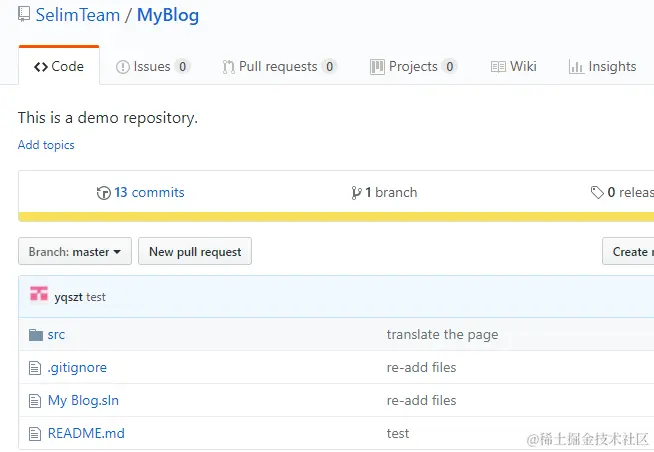Open the yqszt author link
This screenshot has height=452, width=654.
click(x=68, y=297)
